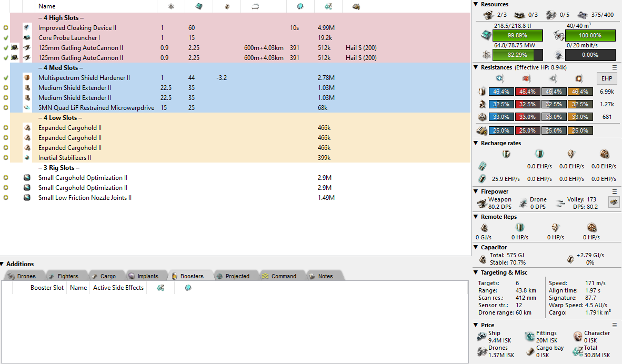Click the drone bay bar showing 100.00%
The image size is (622, 364).
[590, 35]
